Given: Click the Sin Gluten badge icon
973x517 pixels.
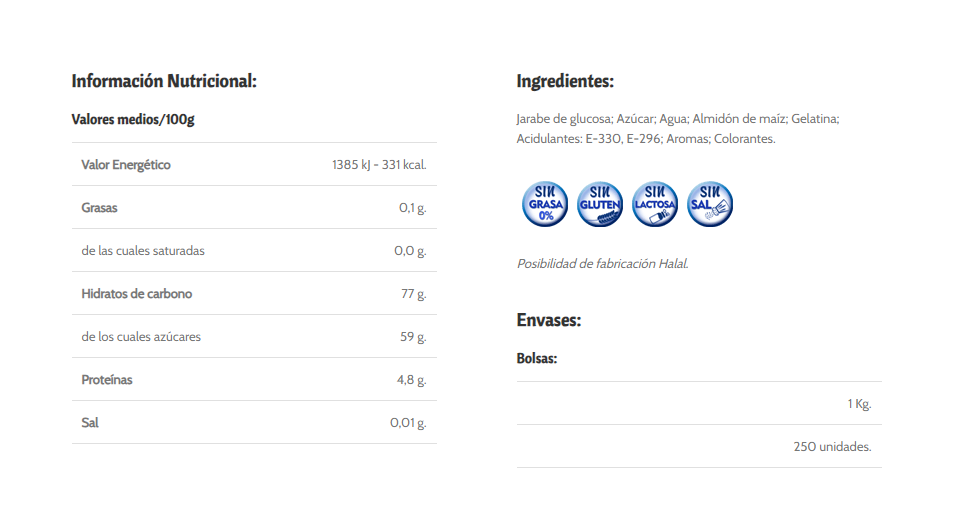Looking at the screenshot, I should [600, 204].
